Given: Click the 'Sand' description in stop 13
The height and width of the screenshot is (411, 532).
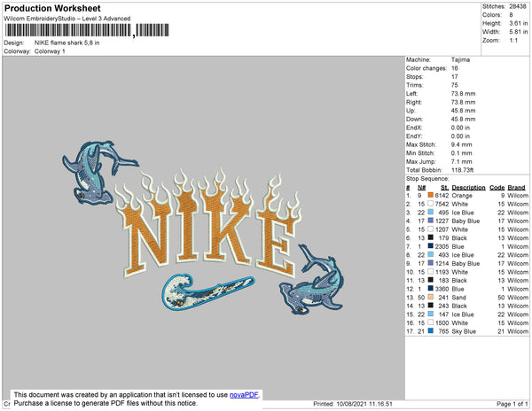Looking at the screenshot, I should point(458,297).
